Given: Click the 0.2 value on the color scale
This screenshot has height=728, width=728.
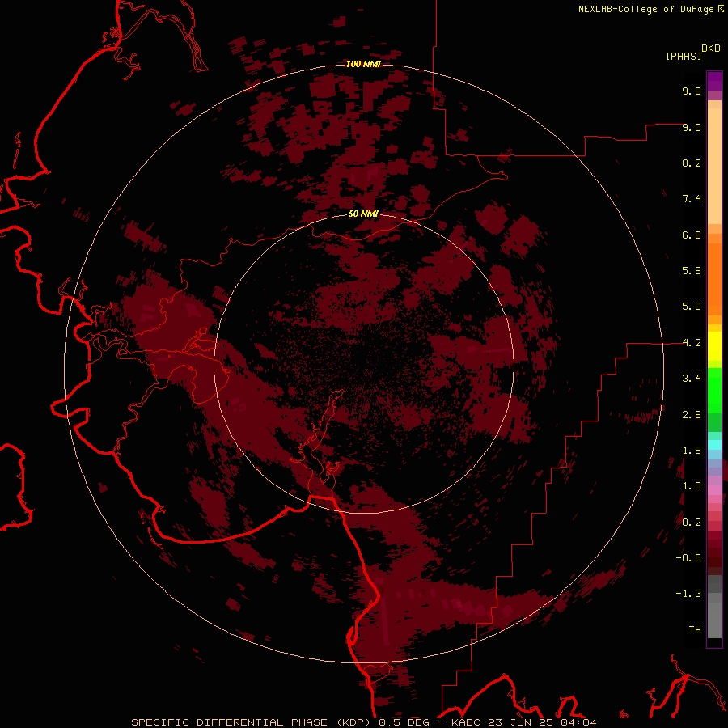Looking at the screenshot, I should coord(692,523).
